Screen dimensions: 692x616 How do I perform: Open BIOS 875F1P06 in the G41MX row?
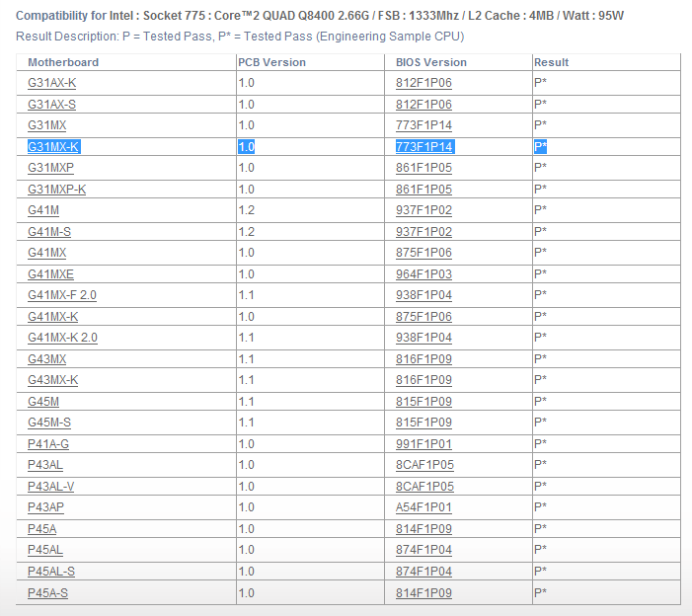(423, 253)
